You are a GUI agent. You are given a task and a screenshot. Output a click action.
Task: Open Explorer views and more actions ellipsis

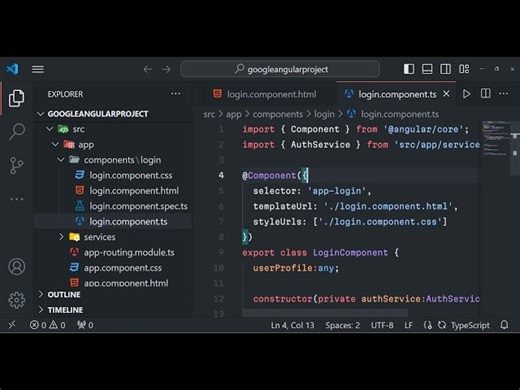pos(176,94)
